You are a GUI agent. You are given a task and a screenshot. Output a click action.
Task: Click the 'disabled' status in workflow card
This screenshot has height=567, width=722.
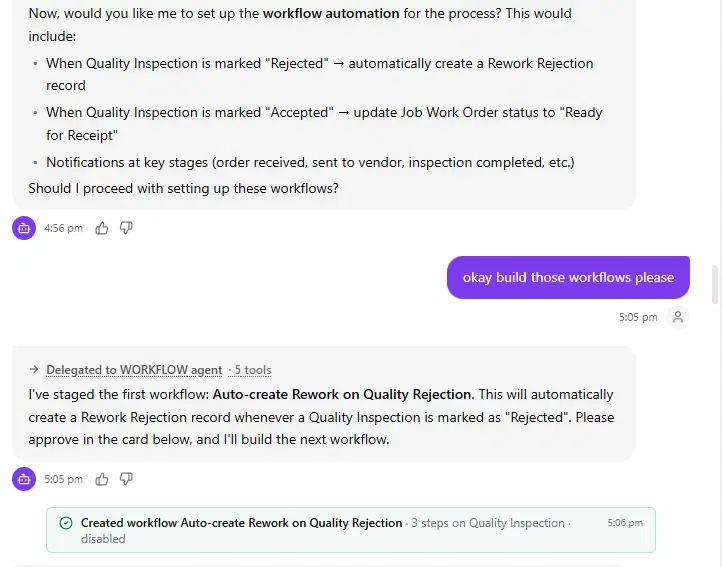click(103, 539)
